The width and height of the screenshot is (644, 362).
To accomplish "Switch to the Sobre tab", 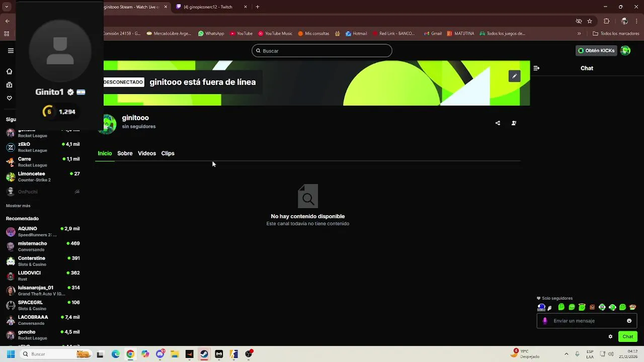I will pos(125,153).
